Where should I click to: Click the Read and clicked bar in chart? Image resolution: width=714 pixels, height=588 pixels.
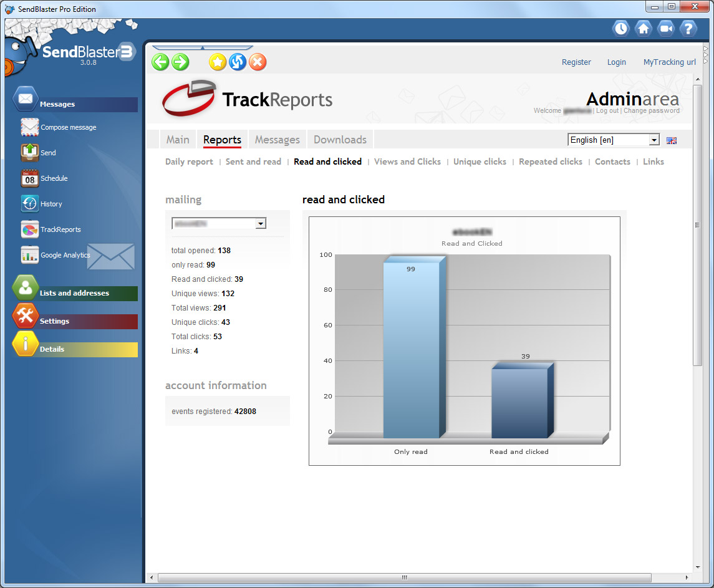pyautogui.click(x=523, y=400)
